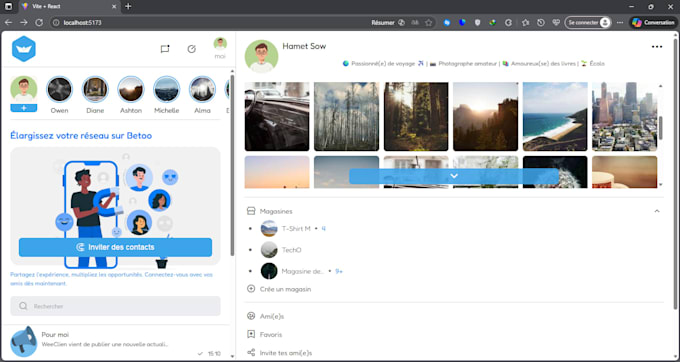Image resolution: width=680 pixels, height=362 pixels.
Task: Click the photo gallery scrollbar
Action: [x=660, y=128]
